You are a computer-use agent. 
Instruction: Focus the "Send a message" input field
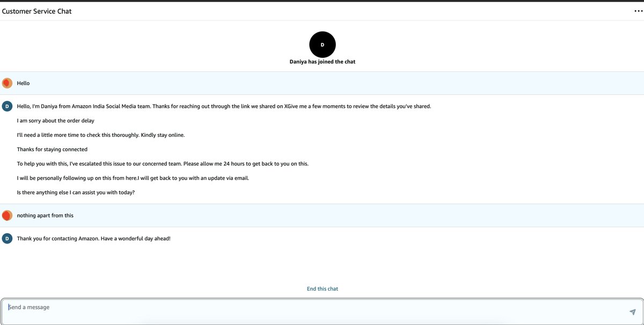point(322,312)
